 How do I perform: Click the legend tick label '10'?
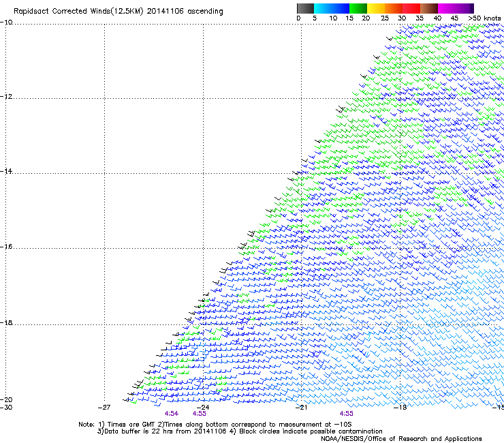click(333, 18)
